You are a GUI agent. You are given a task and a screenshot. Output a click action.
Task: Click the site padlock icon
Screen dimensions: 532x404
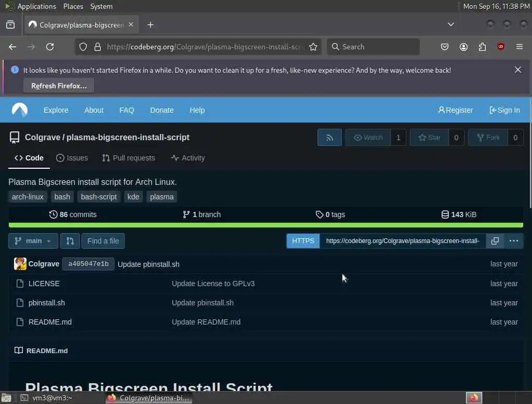97,47
